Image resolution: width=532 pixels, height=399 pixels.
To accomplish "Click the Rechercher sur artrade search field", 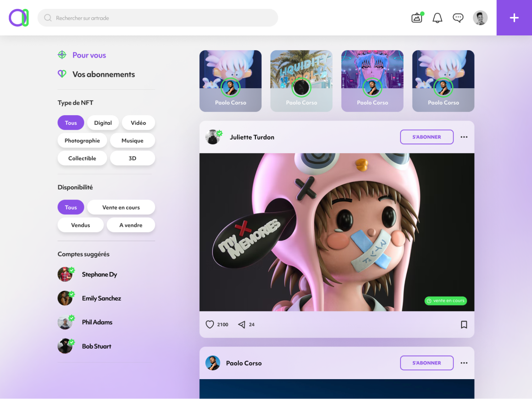I will (158, 18).
